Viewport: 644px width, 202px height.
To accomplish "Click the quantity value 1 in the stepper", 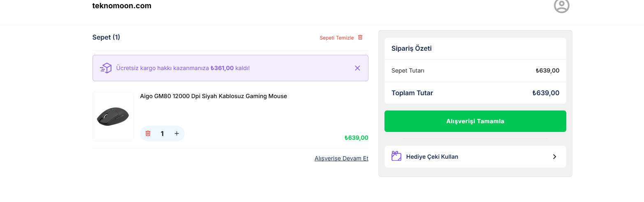I will coord(162,134).
